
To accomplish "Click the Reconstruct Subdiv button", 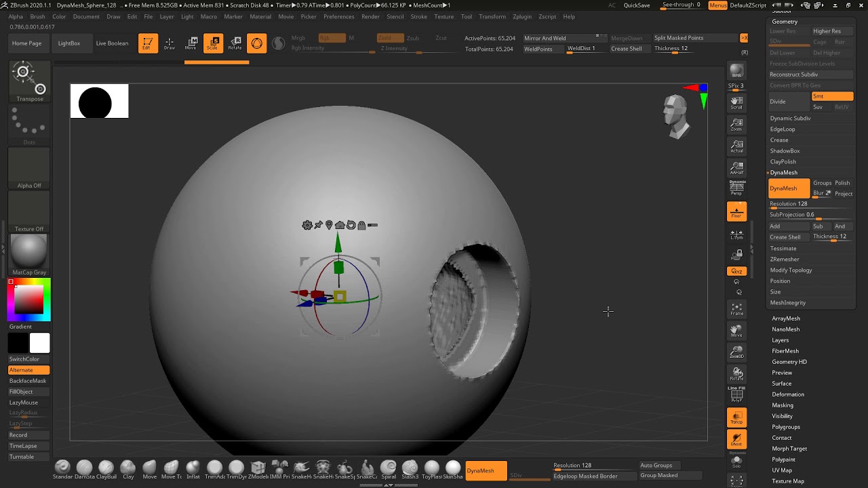I will (x=810, y=75).
